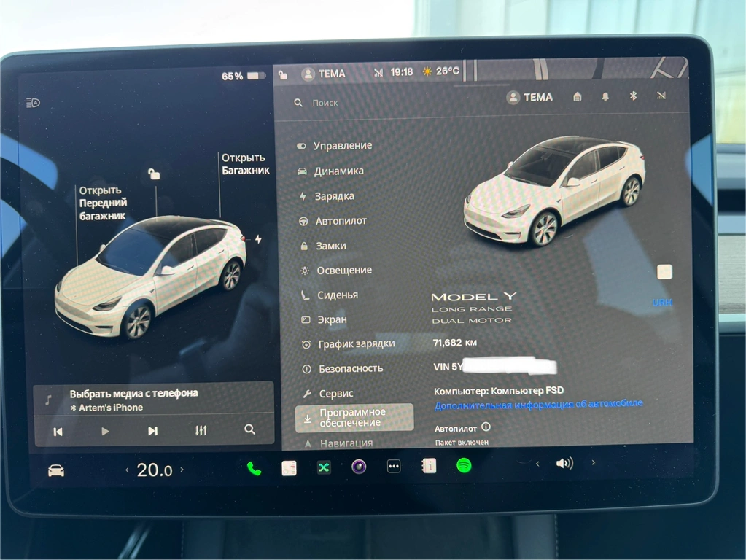Tap the Model Y image in settings panel
The height and width of the screenshot is (560, 746).
[x=555, y=190]
